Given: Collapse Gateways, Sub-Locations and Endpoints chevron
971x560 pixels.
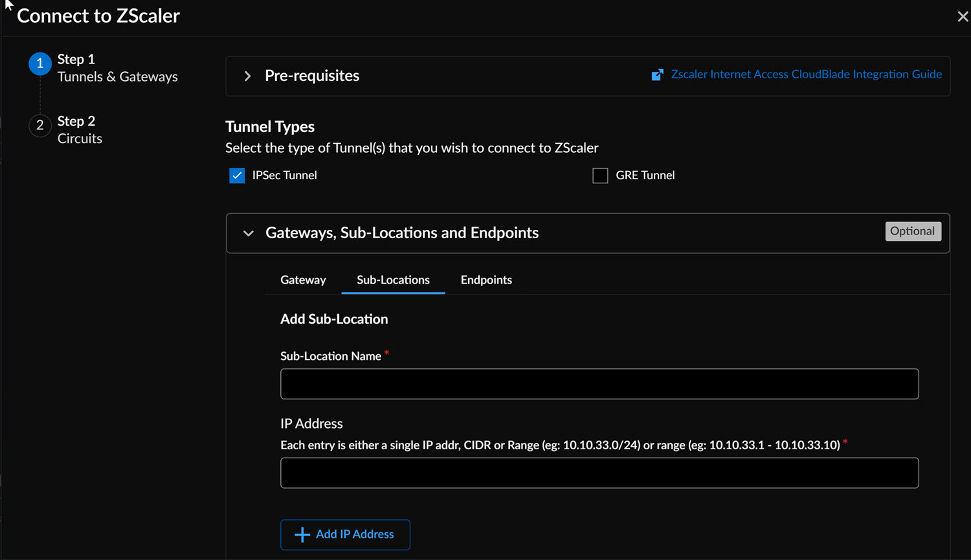Looking at the screenshot, I should pos(248,233).
